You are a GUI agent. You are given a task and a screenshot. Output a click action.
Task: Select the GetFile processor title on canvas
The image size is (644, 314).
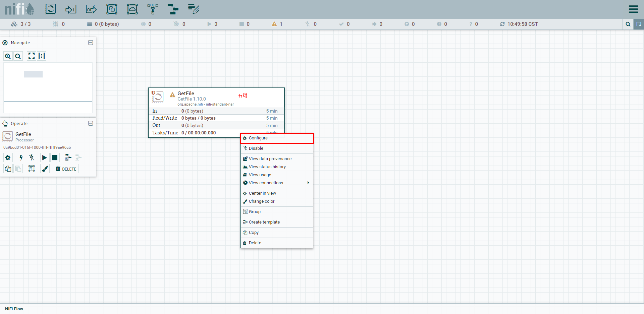[186, 93]
